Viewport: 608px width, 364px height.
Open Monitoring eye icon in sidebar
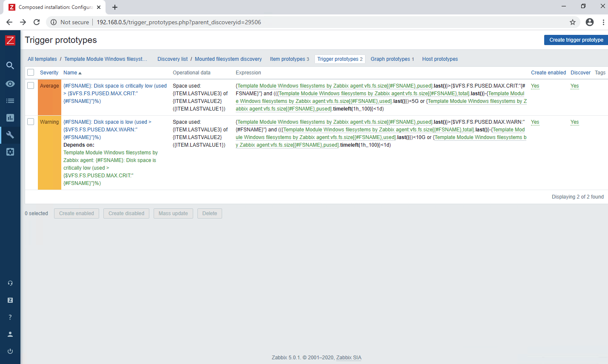10,84
